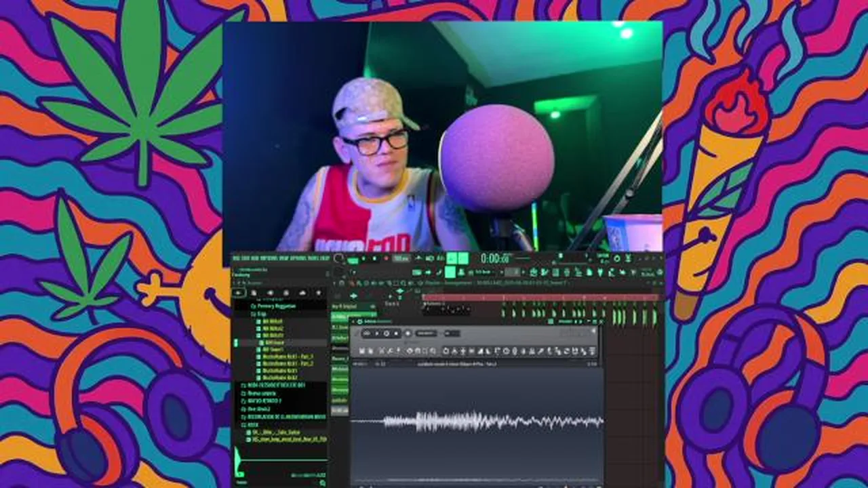Click the star favorites icon in browser tabs
This screenshot has width=868, height=488.
[x=319, y=292]
